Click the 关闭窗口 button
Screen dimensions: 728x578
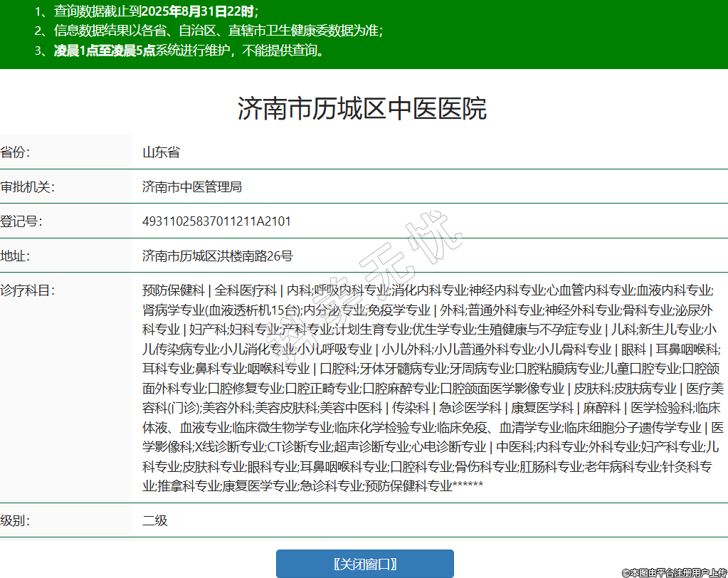pos(364,564)
